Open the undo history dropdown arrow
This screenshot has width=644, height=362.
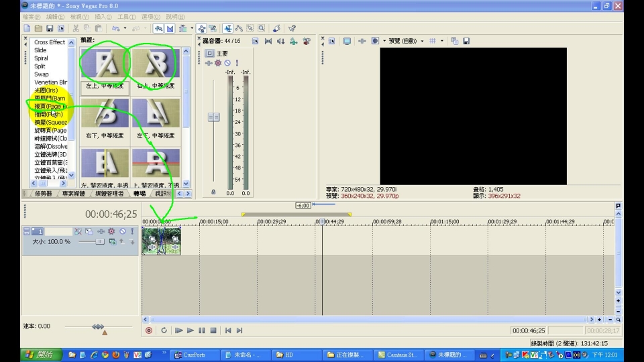pyautogui.click(x=125, y=28)
